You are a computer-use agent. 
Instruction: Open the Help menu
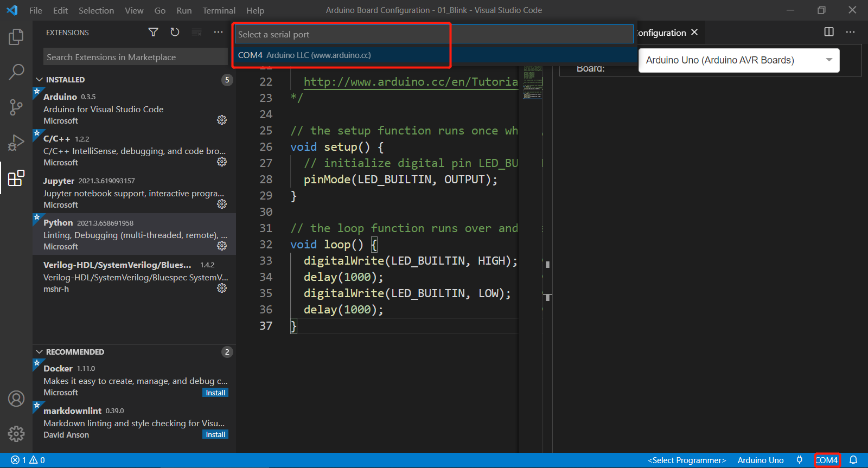(255, 10)
